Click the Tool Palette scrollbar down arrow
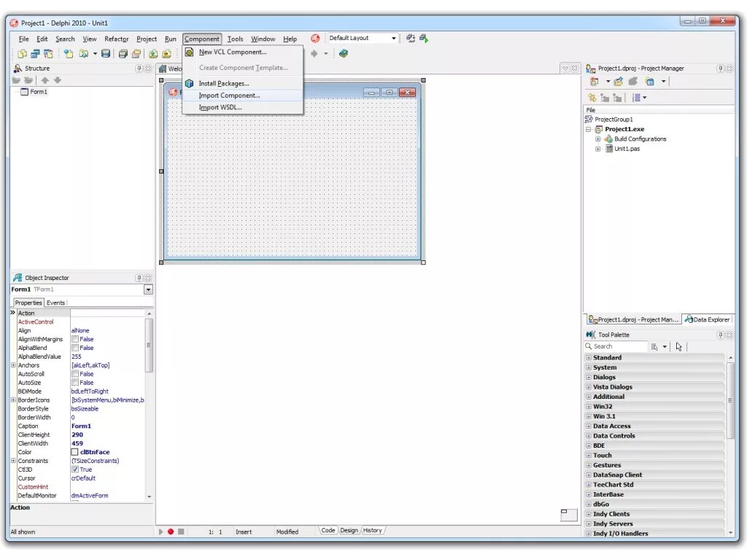Viewport: 747px width, 560px height. (730, 533)
